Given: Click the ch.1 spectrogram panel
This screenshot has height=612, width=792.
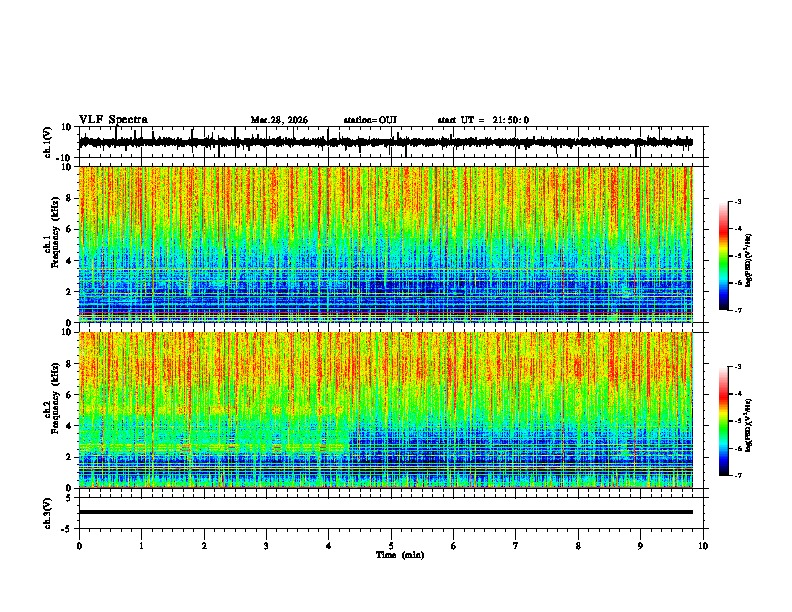Looking at the screenshot, I should tap(386, 244).
